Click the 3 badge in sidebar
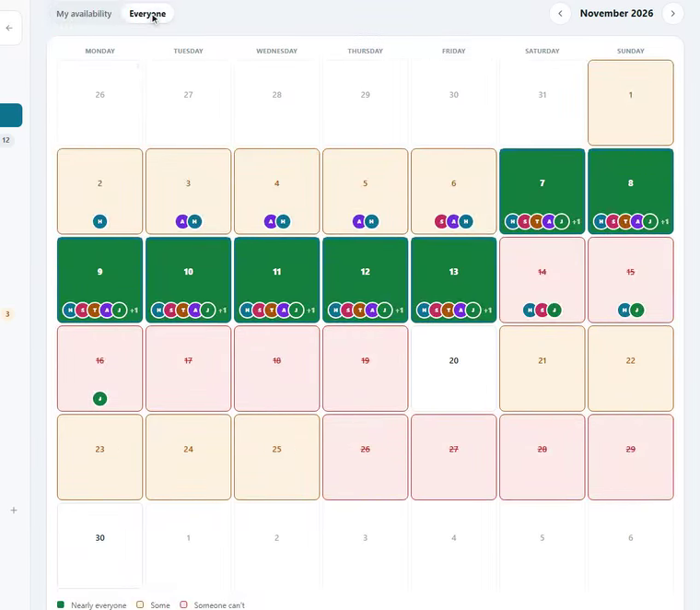Screen dimensions: 700x610 click(7, 314)
